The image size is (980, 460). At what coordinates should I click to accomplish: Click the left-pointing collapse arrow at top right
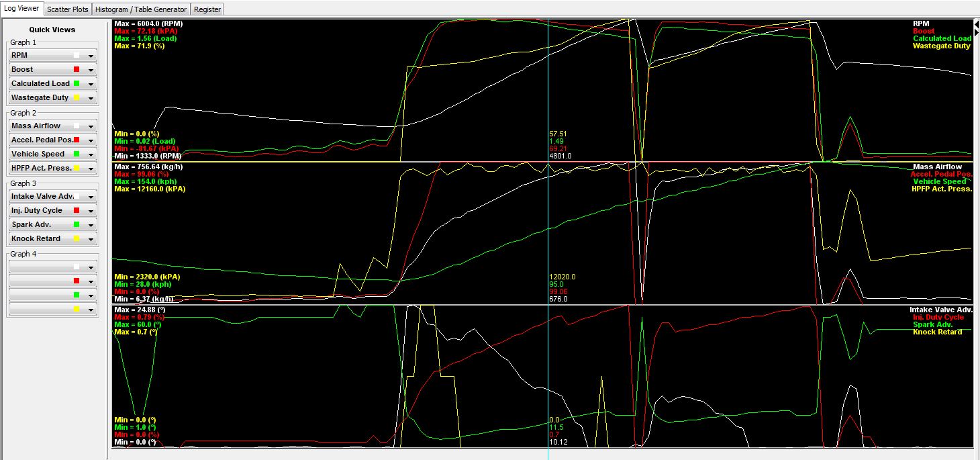coord(977,24)
